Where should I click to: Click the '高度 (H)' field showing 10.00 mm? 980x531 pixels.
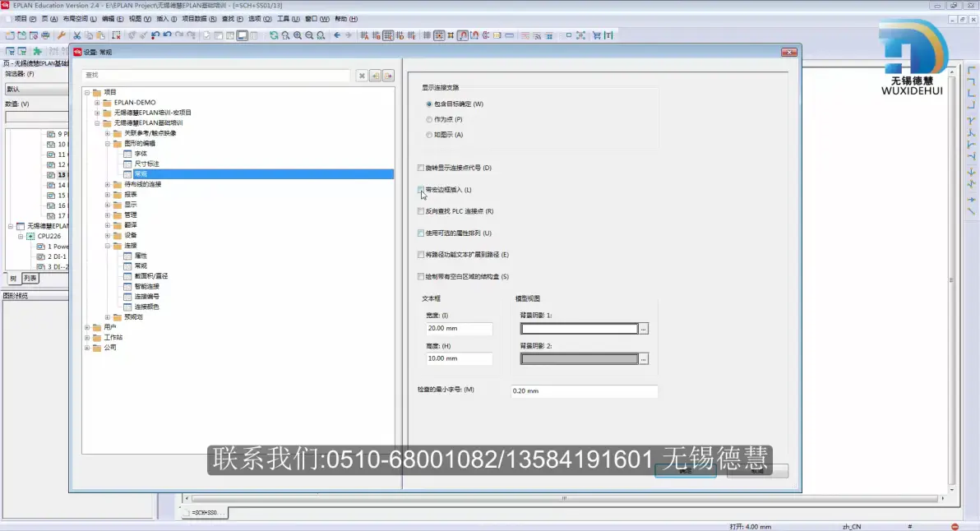click(459, 358)
